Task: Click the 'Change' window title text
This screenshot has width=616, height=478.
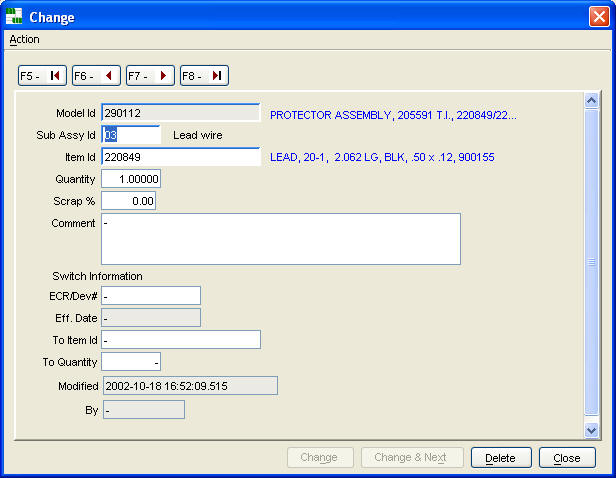Action: 52,17
